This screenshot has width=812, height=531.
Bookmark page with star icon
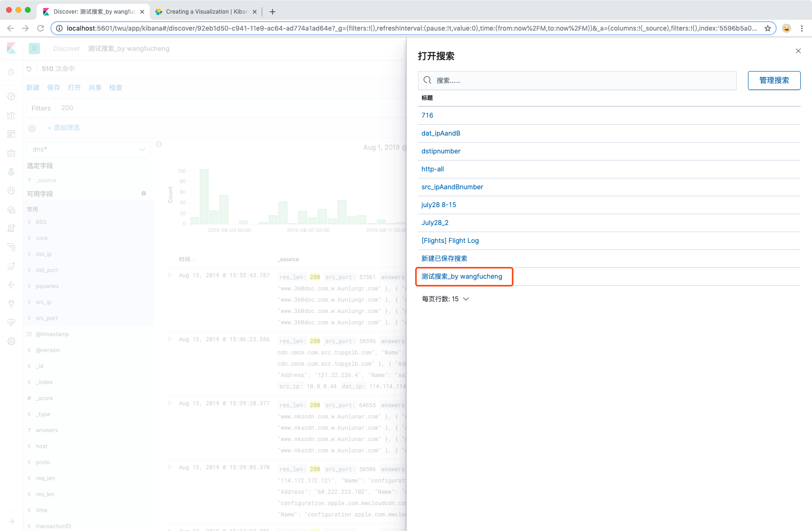[768, 28]
